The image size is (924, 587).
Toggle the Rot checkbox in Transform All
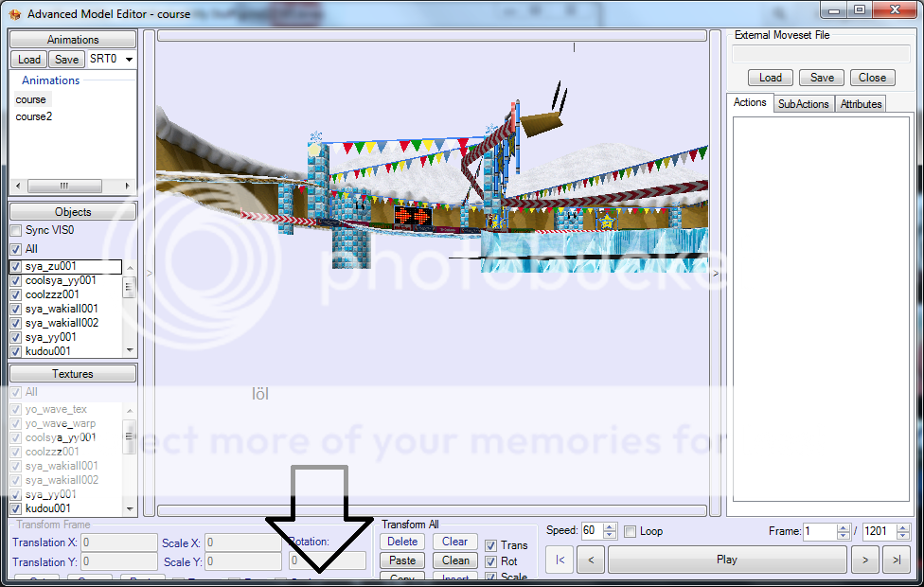pos(490,562)
